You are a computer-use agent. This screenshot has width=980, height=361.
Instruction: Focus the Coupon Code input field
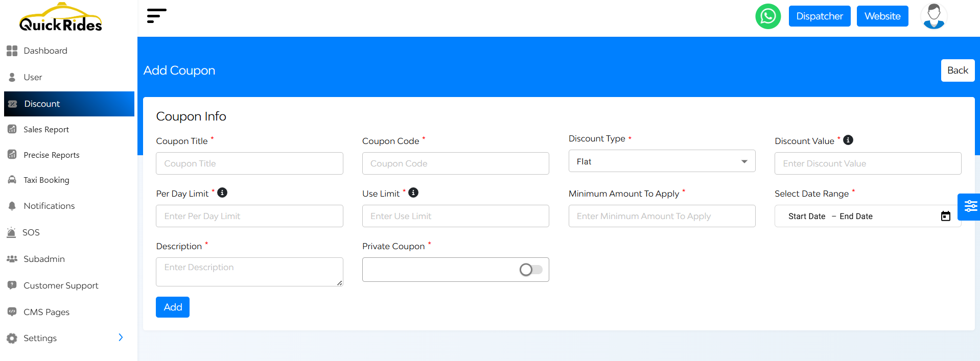455,163
